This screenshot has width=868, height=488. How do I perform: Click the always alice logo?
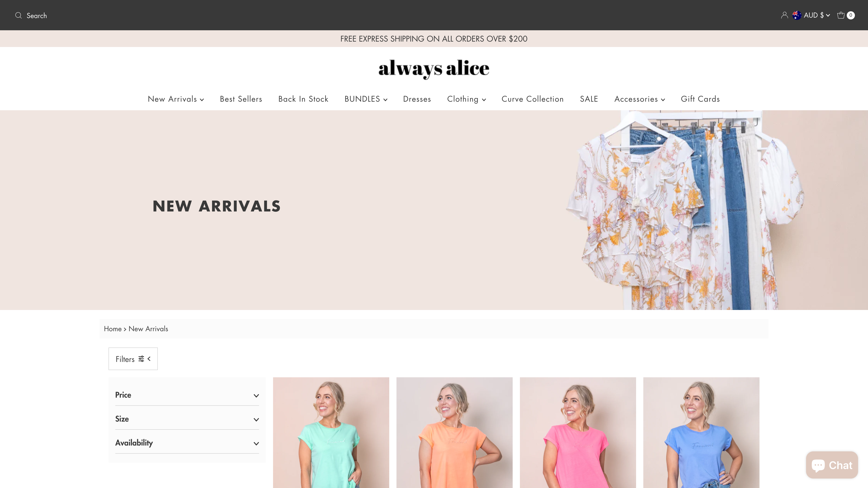pos(434,68)
